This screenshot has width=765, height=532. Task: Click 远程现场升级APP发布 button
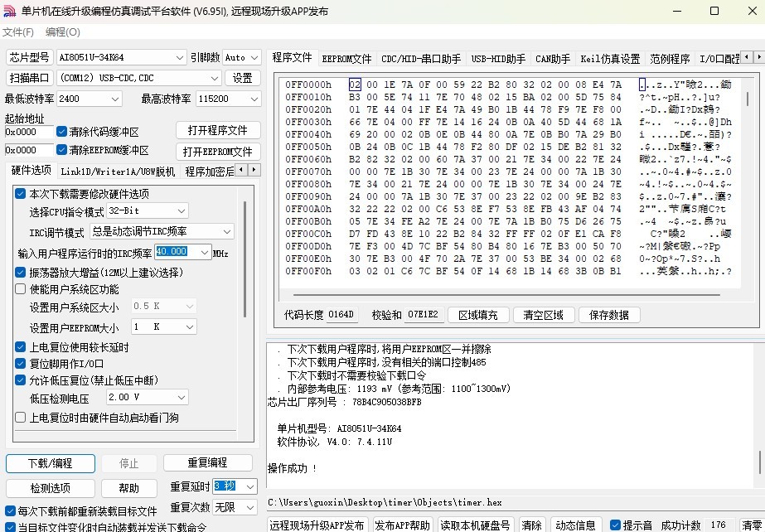point(317,525)
